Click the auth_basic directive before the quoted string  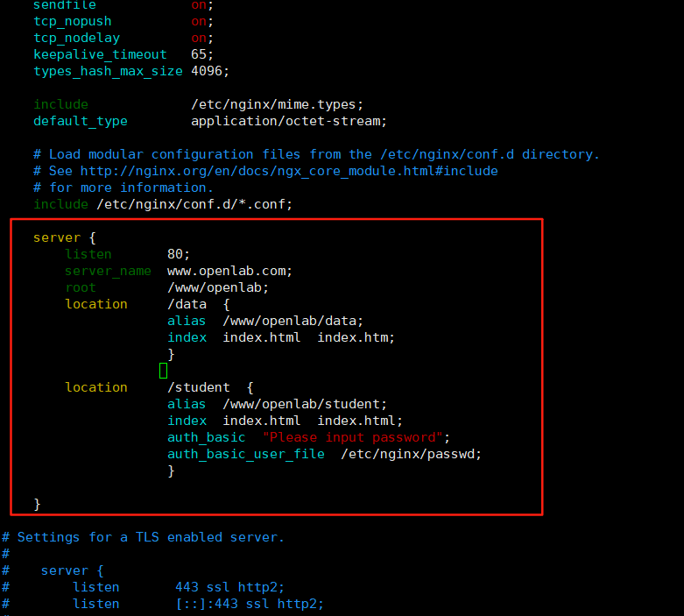point(206,437)
